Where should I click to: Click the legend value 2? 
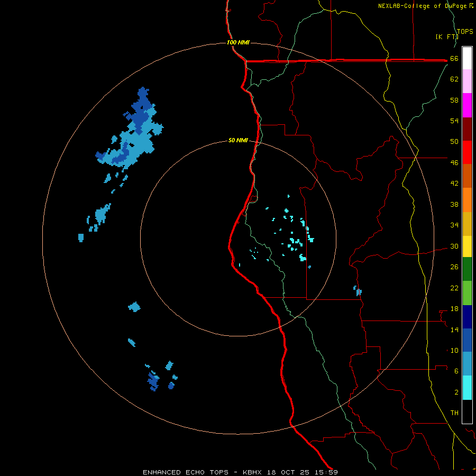(x=456, y=392)
